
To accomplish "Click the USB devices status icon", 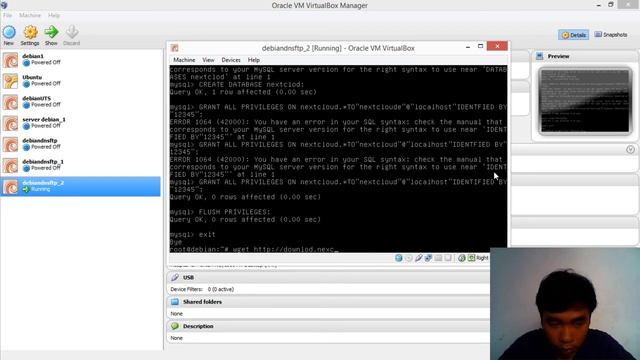I will pyautogui.click(x=418, y=258).
